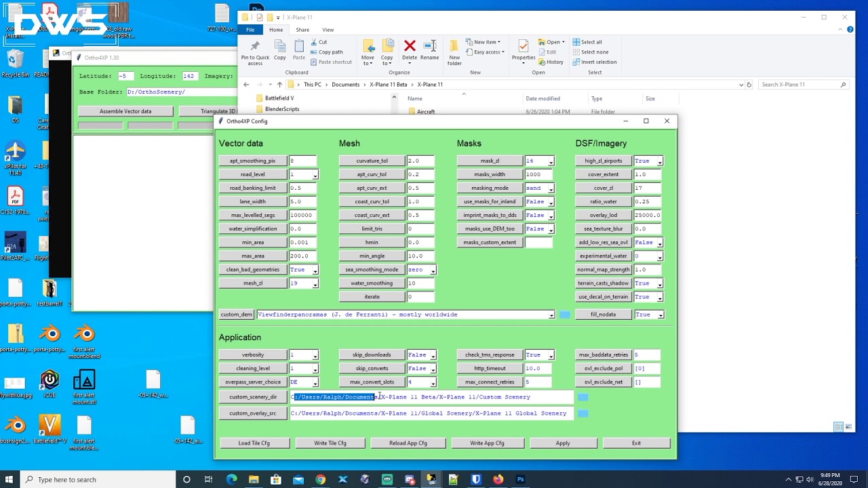Toggle clean_bad_geometries True/False value
This screenshot has width=868, height=488.
[x=304, y=270]
